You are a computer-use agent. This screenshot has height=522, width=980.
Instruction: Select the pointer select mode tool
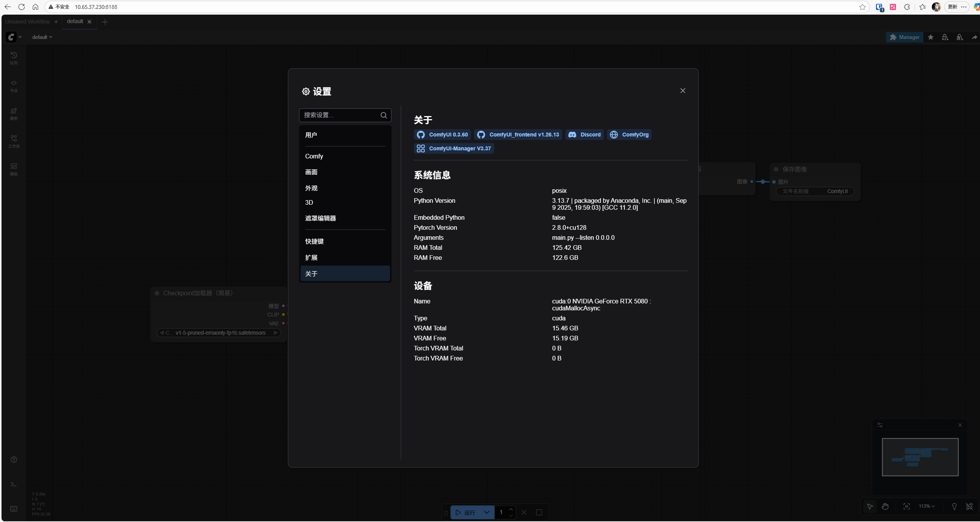[870, 507]
